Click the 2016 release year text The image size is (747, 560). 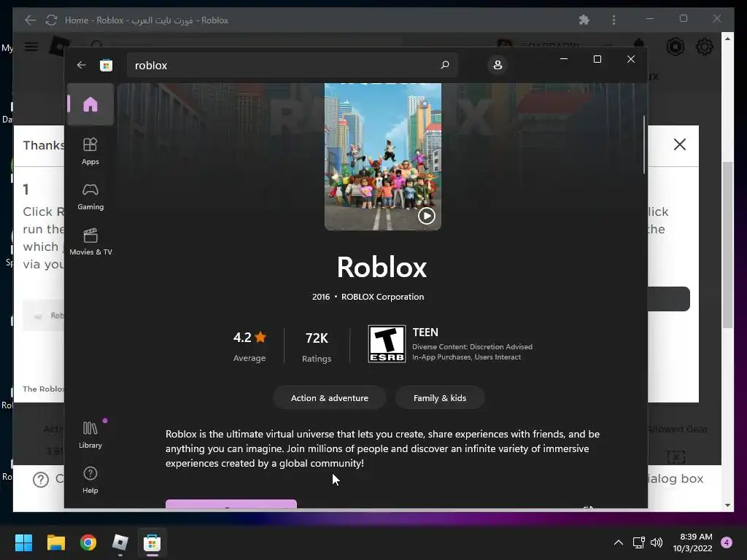(x=321, y=297)
